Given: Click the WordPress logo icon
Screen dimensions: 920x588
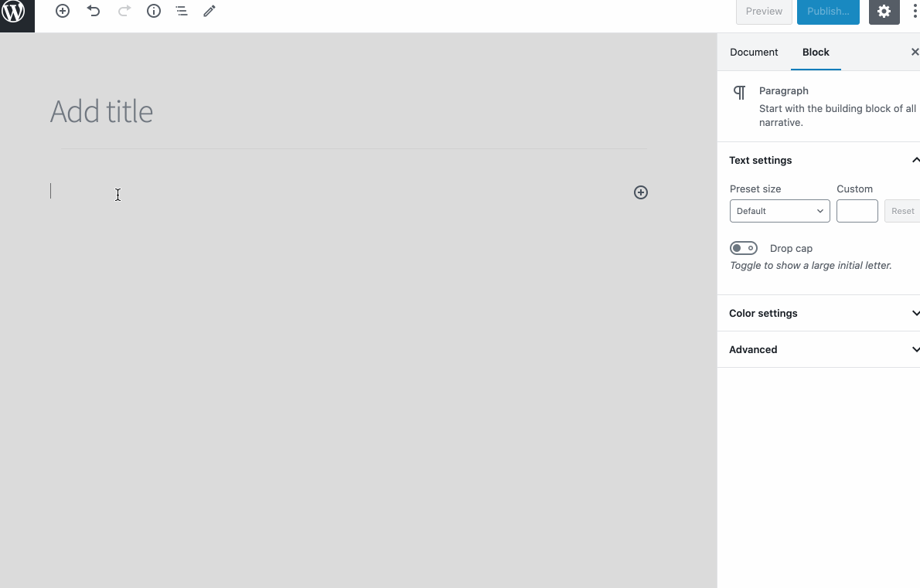Looking at the screenshot, I should pos(14,11).
